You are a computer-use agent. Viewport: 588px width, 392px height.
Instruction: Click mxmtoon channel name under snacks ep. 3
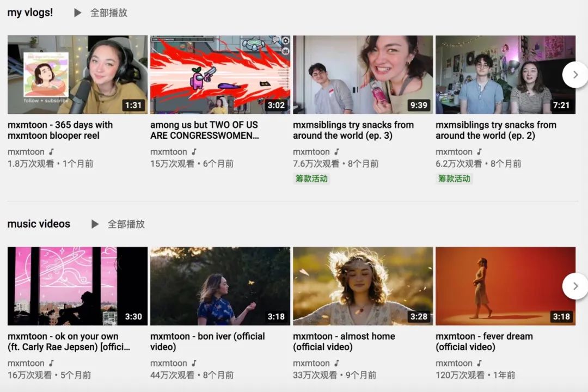coord(311,152)
